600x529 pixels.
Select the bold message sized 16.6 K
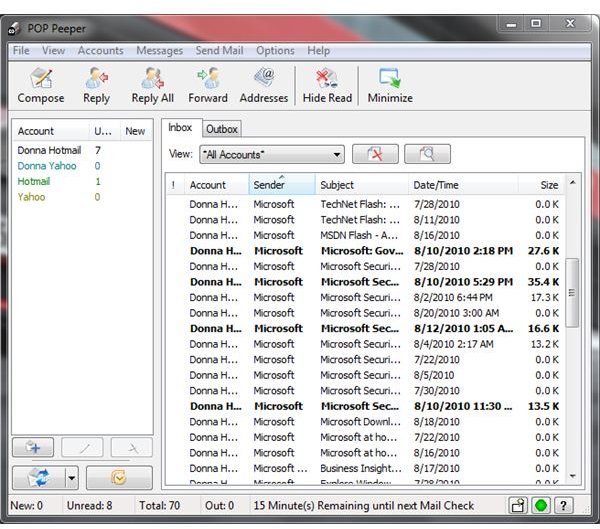(x=366, y=328)
